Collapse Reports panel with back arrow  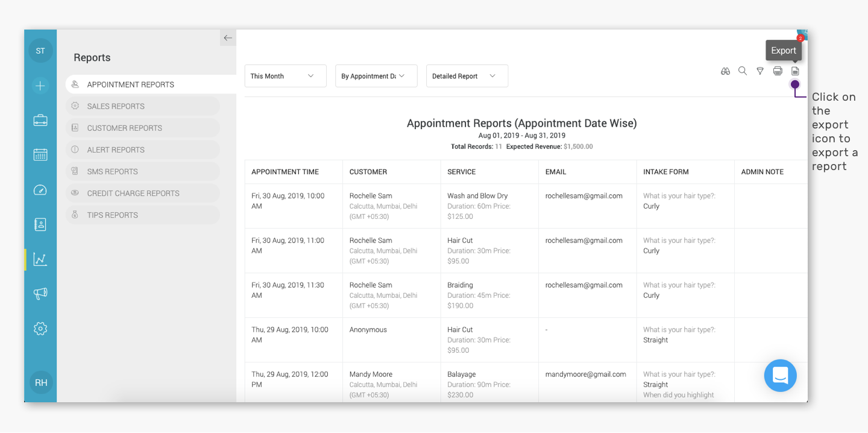pos(228,38)
